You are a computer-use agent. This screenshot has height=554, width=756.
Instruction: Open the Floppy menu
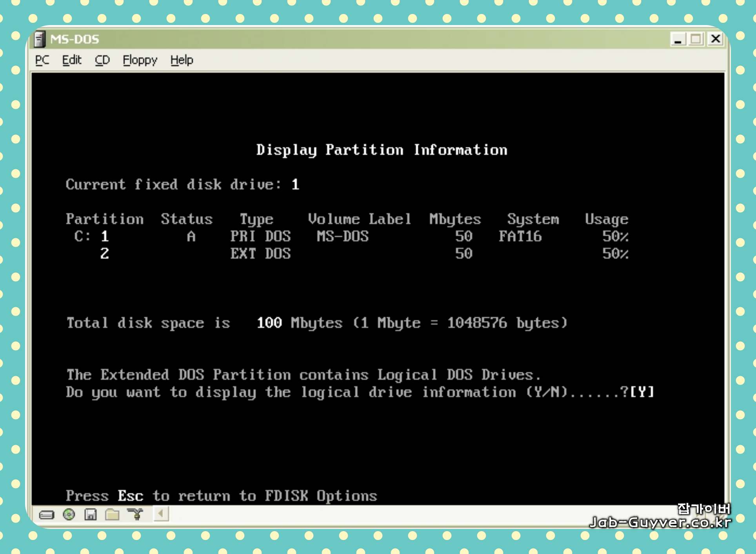[x=140, y=60]
